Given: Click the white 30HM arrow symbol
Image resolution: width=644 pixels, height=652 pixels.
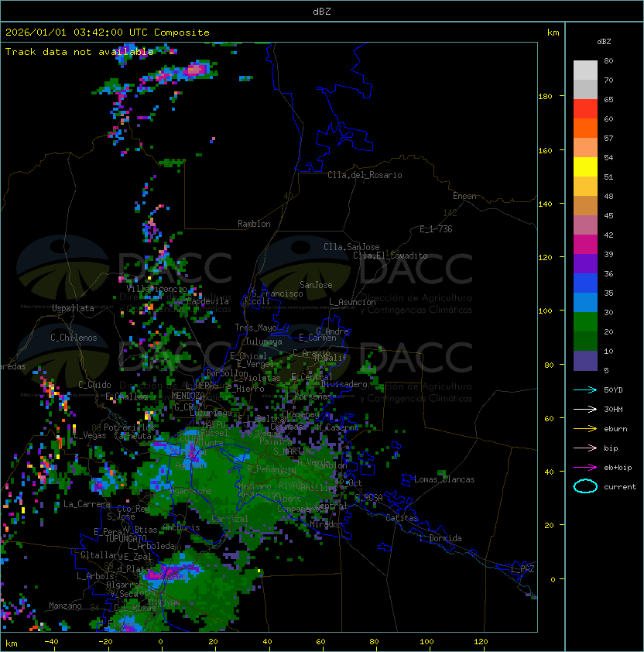Looking at the screenshot, I should (585, 410).
